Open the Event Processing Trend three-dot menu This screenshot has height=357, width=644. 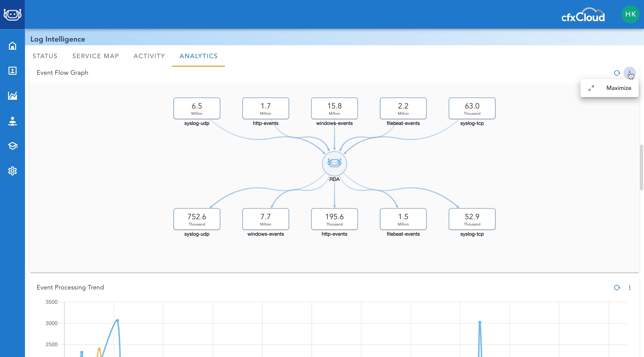coord(630,288)
